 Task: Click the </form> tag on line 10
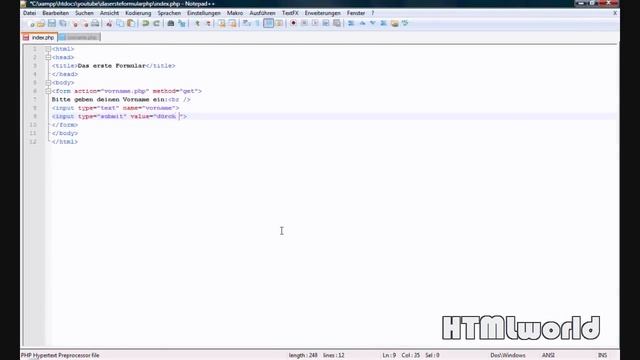click(64, 125)
